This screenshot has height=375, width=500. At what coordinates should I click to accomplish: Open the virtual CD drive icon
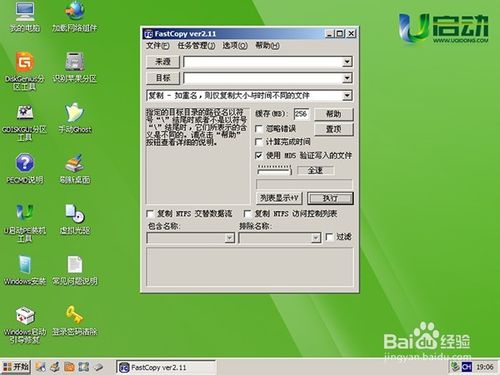coord(74,219)
